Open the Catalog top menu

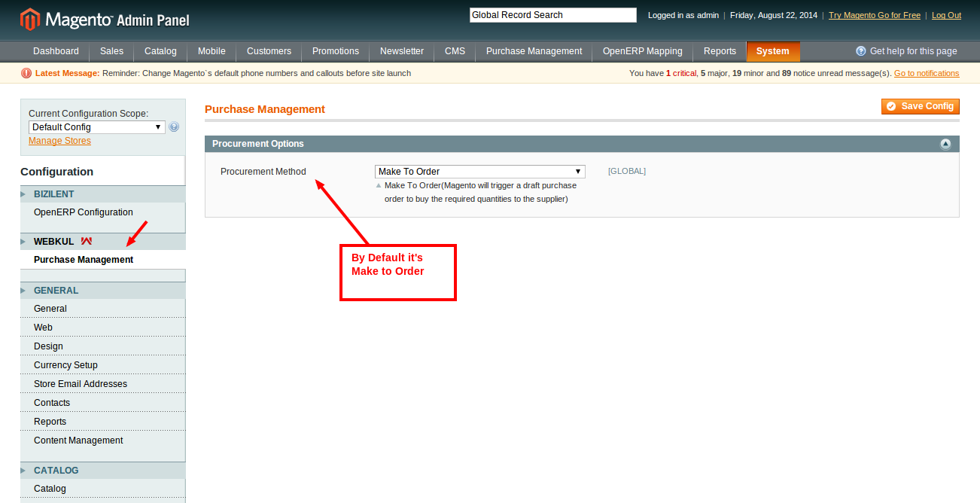pyautogui.click(x=160, y=51)
